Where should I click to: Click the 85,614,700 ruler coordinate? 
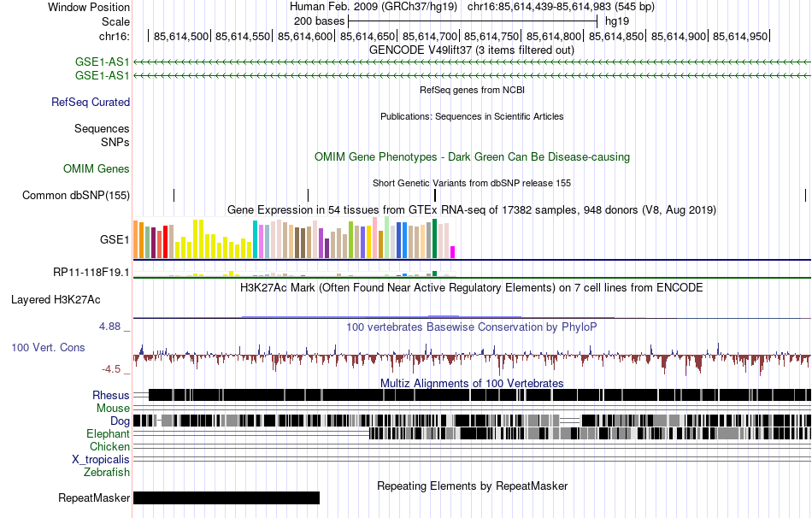click(430, 36)
